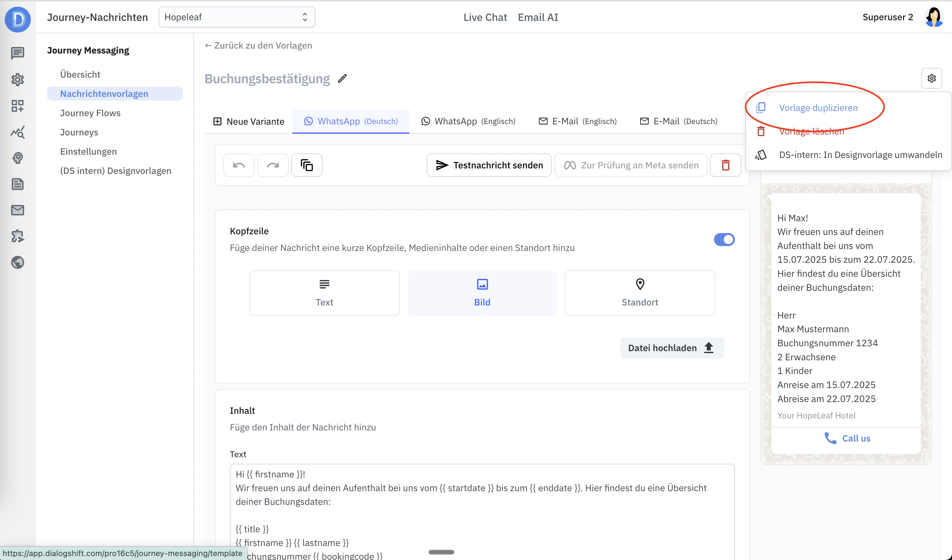The height and width of the screenshot is (560, 952).
Task: Choose Vorlage duplizieren from menu
Action: point(818,108)
